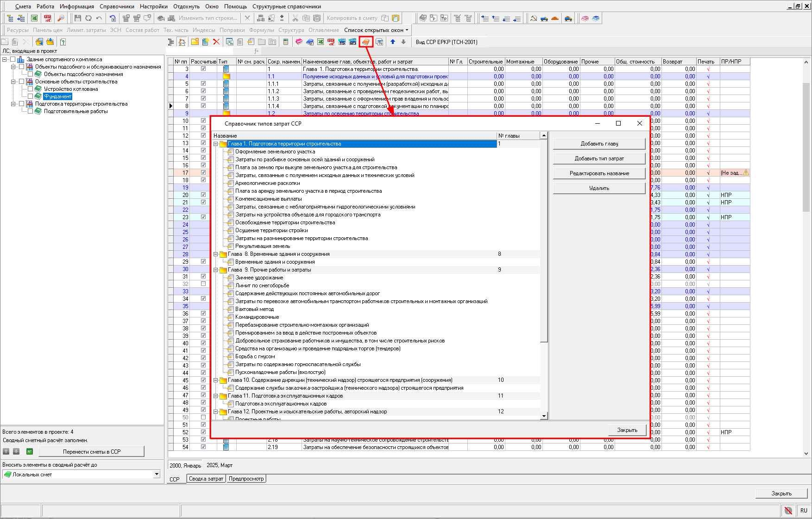Click the magnifier search icon in top toolbar

[x=61, y=18]
